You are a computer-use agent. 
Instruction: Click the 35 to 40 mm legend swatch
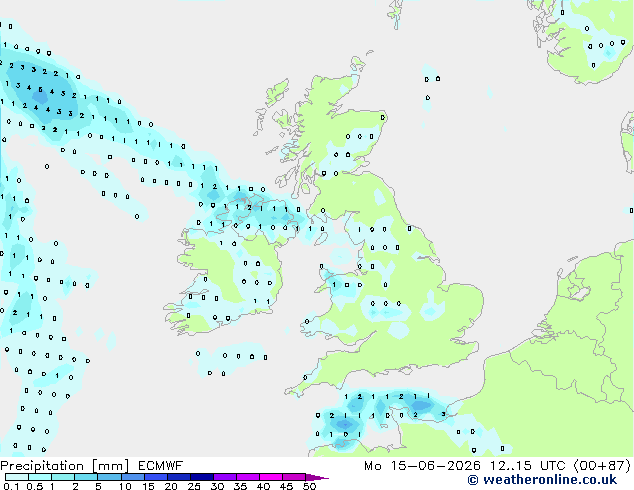point(248,477)
